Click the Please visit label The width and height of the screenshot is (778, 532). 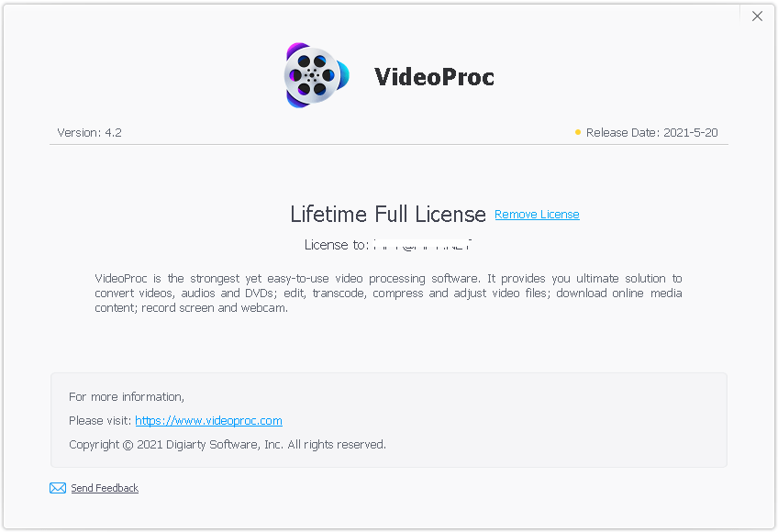[x=100, y=420]
